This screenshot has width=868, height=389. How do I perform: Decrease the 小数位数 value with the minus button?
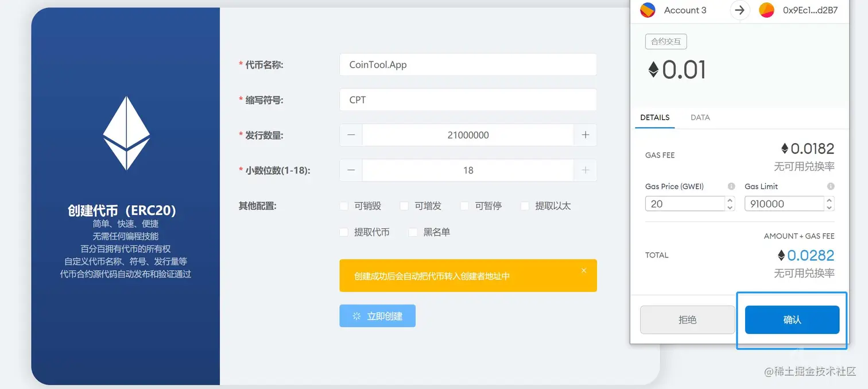pos(351,170)
